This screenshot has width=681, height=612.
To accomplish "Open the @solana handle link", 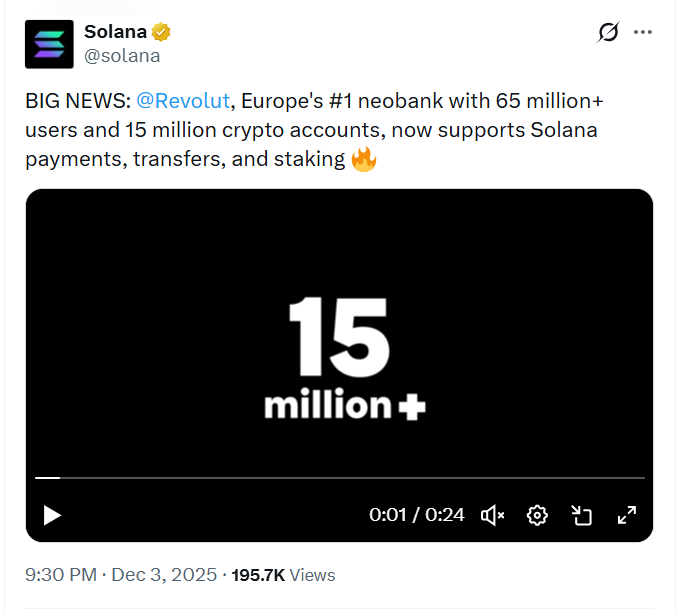I will coord(122,56).
